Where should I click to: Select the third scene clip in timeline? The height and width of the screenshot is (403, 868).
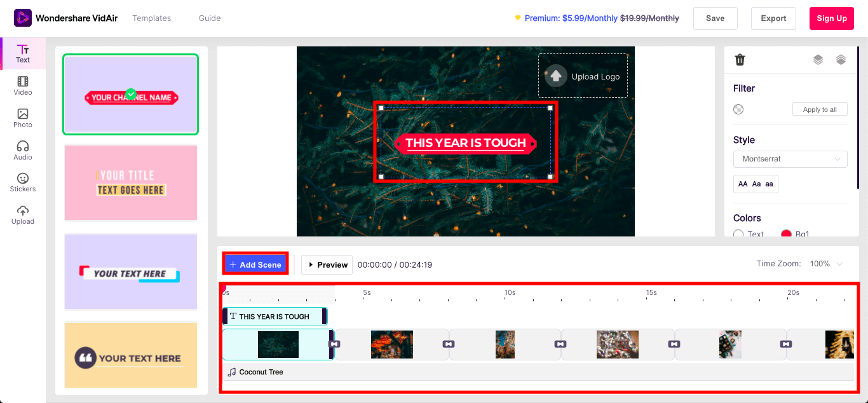[x=505, y=345]
